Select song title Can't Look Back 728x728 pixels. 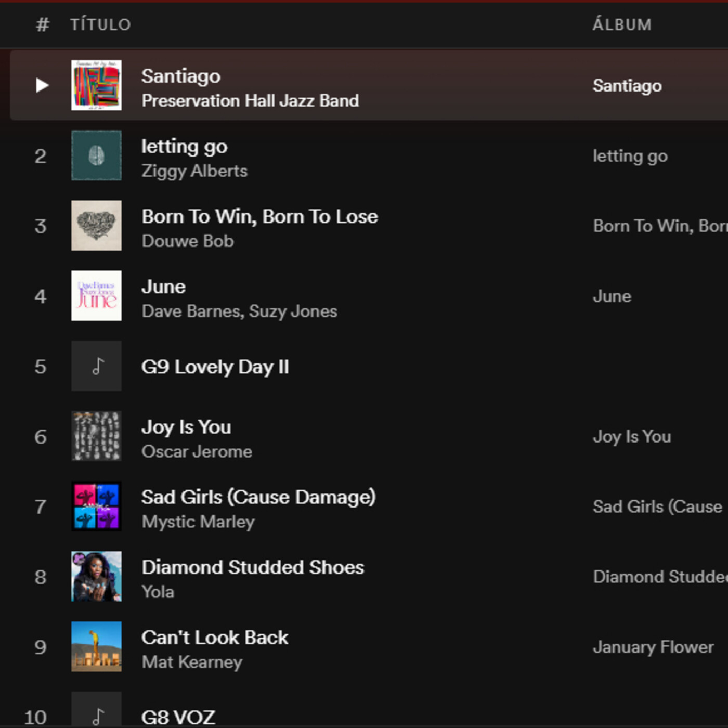pyautogui.click(x=215, y=638)
